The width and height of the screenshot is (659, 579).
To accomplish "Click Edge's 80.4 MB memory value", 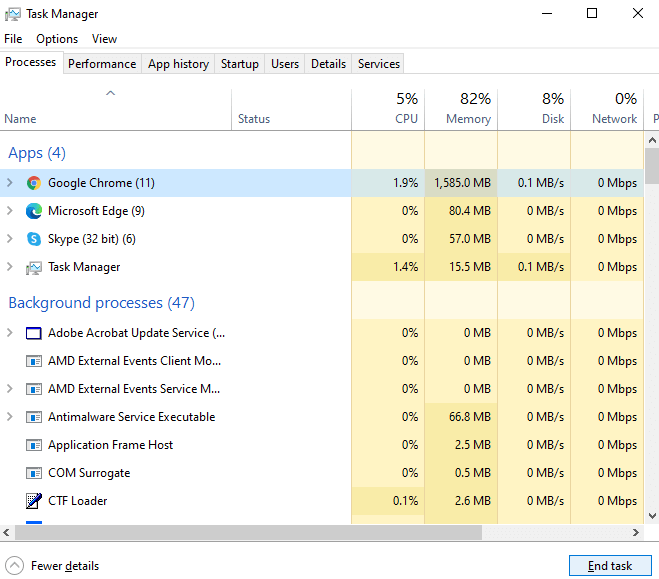I will pos(470,211).
